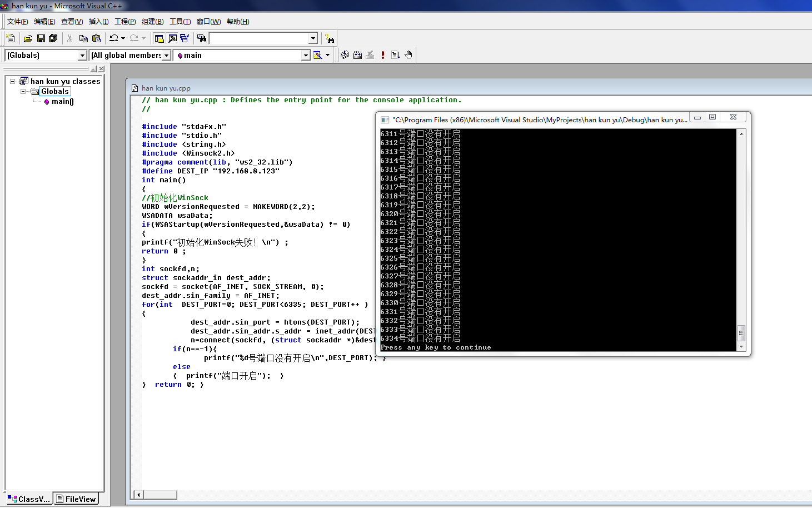
Task: Collapse the han kun yu classes tree node
Action: pos(12,81)
